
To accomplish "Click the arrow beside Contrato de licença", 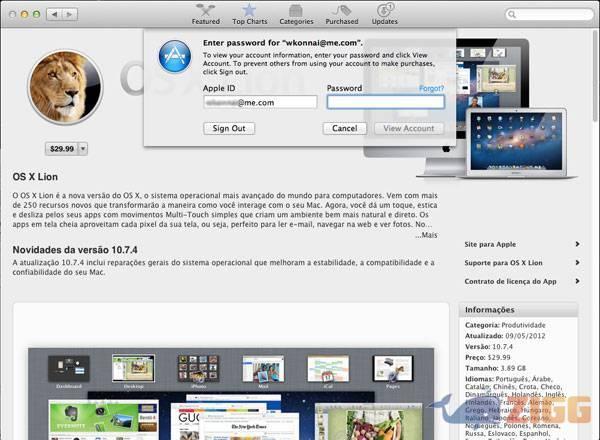I will [x=577, y=281].
